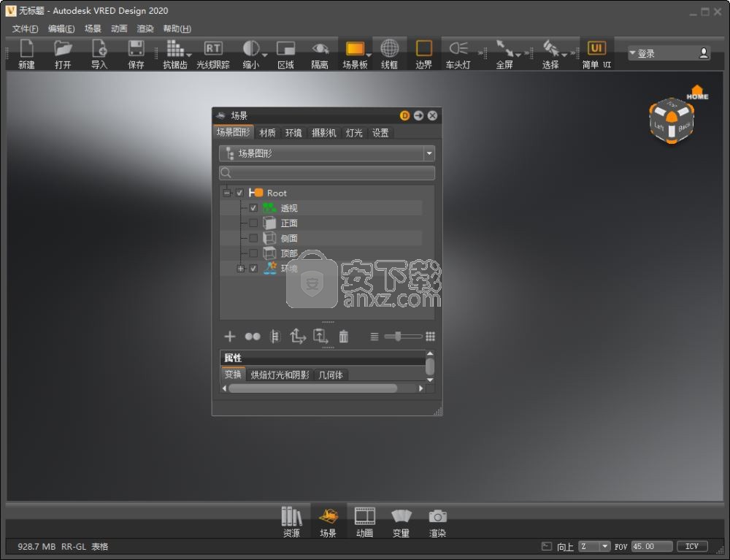Viewport: 730px width, 560px height.
Task: Click the ICV button in status bar
Action: (692, 546)
